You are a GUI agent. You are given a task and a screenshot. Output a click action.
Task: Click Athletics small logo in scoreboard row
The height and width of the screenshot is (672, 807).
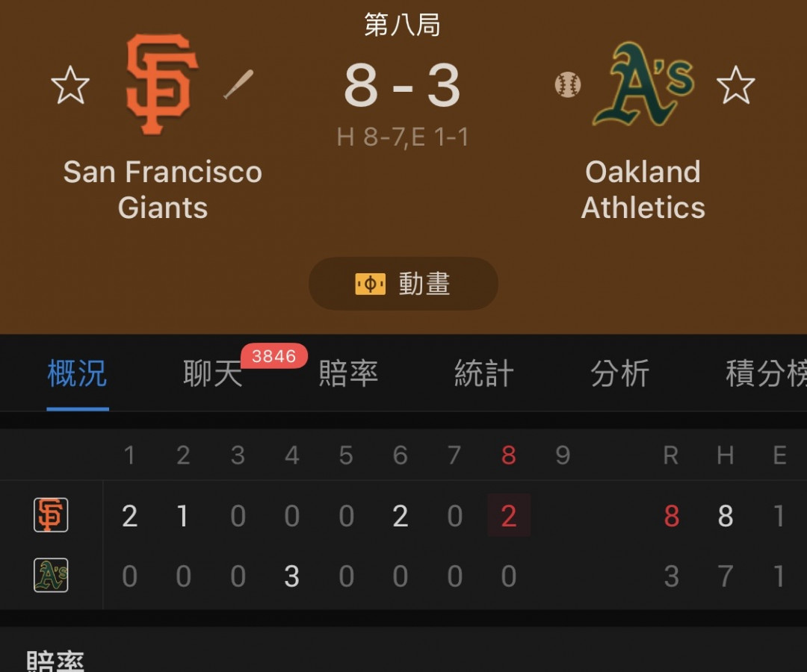pyautogui.click(x=51, y=576)
